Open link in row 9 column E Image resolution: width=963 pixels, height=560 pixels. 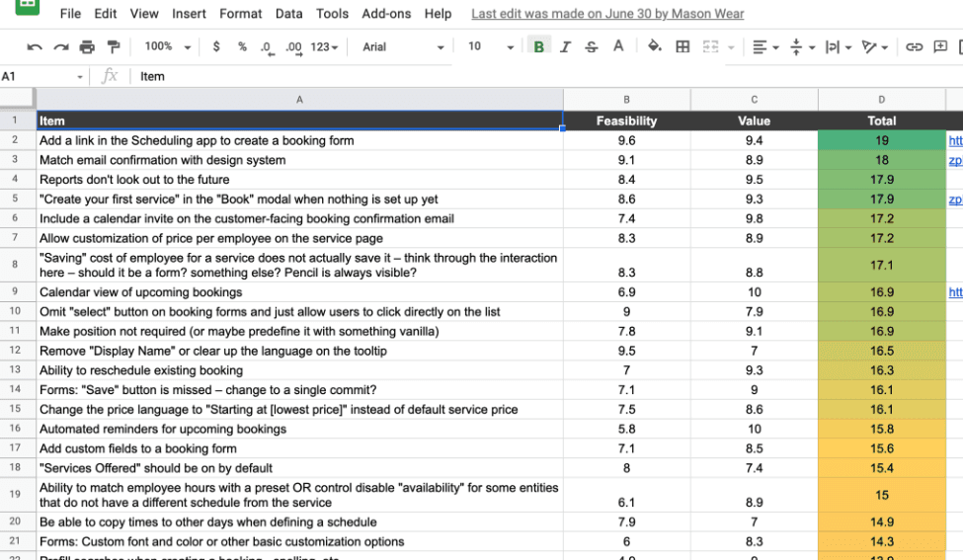click(955, 292)
